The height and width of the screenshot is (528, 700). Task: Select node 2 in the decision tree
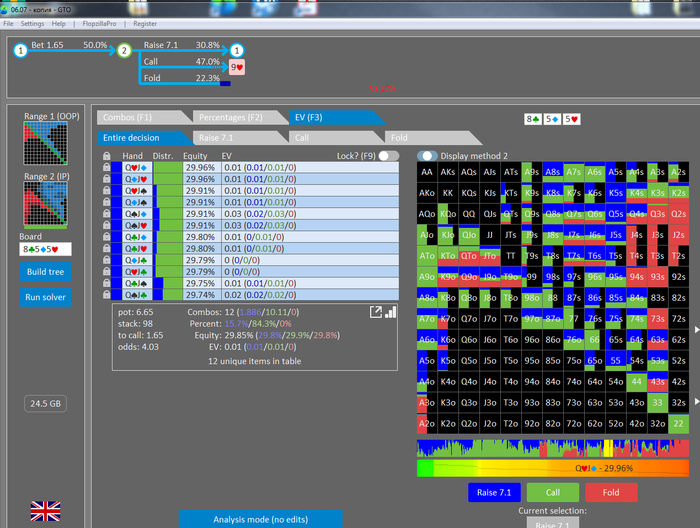(124, 50)
